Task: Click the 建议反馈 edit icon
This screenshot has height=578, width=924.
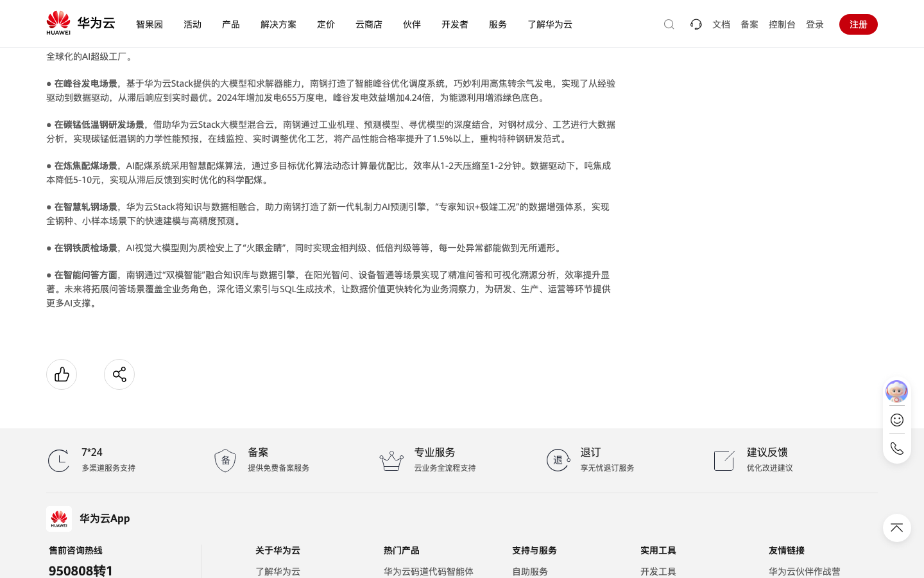Action: tap(724, 460)
